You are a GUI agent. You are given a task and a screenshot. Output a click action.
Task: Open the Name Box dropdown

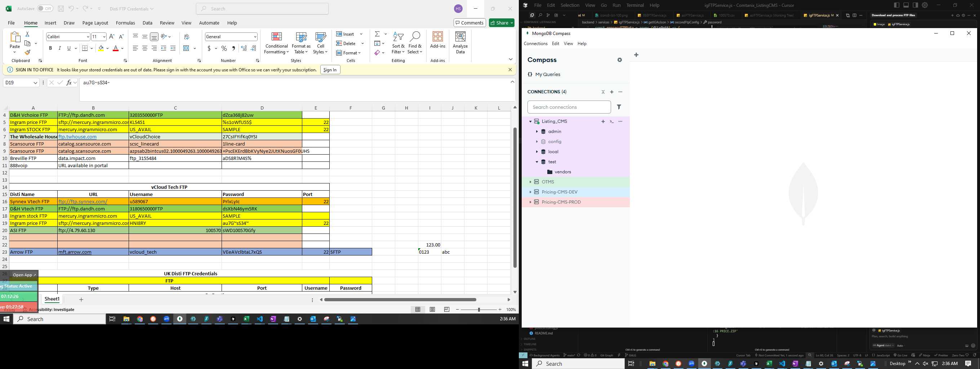[35, 83]
